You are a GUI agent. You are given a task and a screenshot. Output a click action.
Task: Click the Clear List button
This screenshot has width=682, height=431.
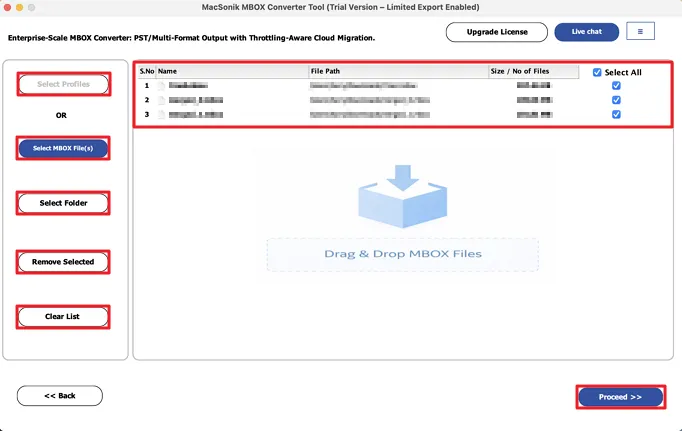[63, 317]
